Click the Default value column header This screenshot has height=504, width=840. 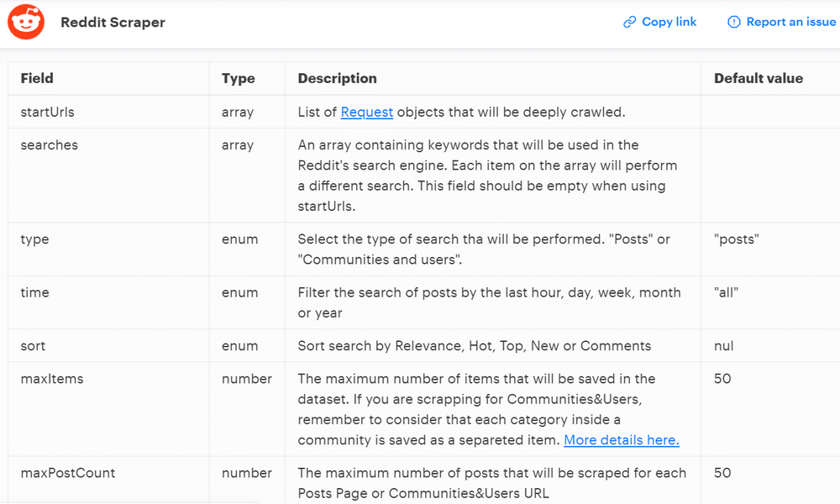pos(759,78)
